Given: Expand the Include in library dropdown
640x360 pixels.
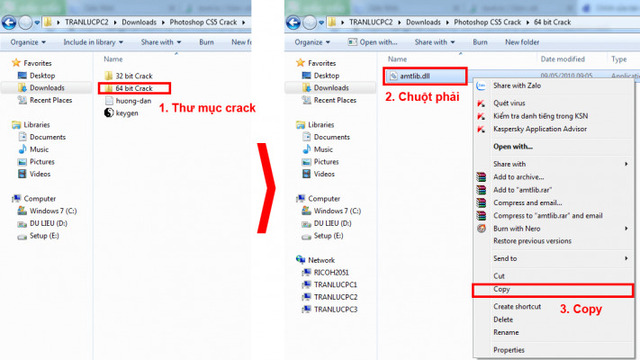Looking at the screenshot, I should pyautogui.click(x=93, y=42).
